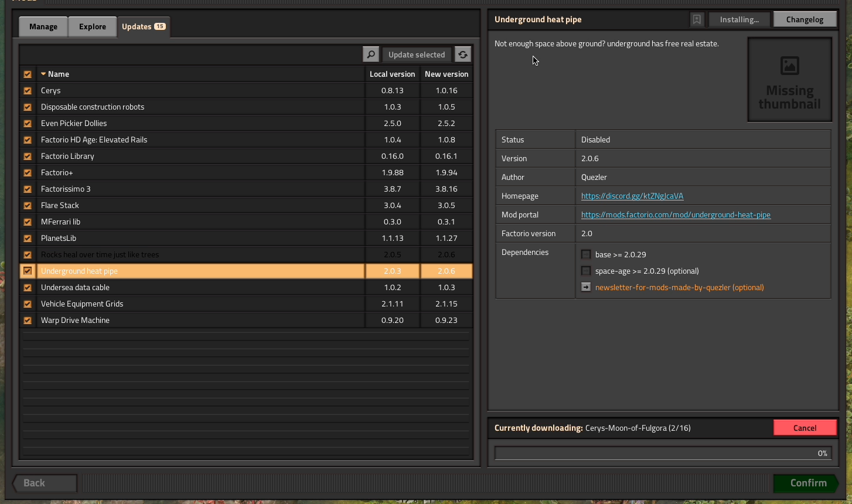Viewport: 852px width, 504px height.
Task: Bookmark the Underground heat pipe mod
Action: 697,19
